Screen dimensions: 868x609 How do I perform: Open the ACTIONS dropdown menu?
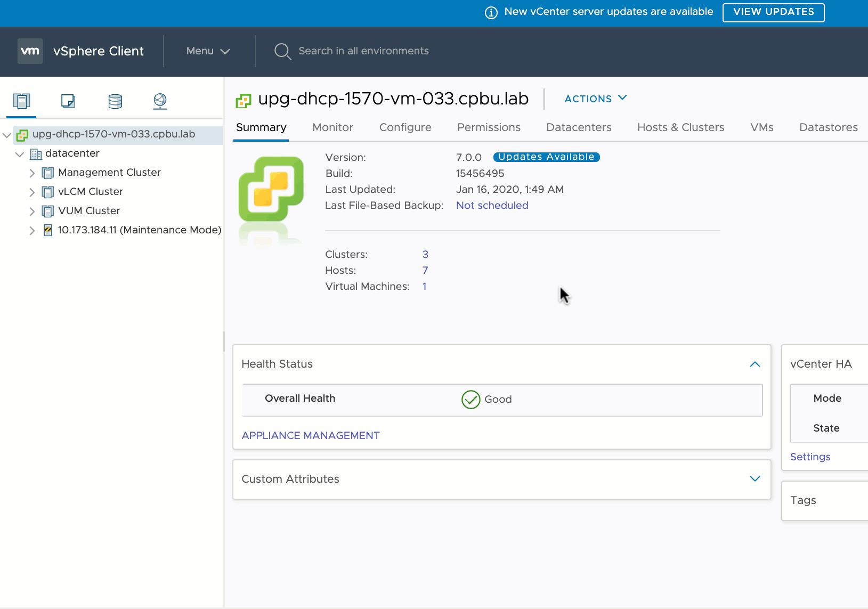tap(595, 99)
